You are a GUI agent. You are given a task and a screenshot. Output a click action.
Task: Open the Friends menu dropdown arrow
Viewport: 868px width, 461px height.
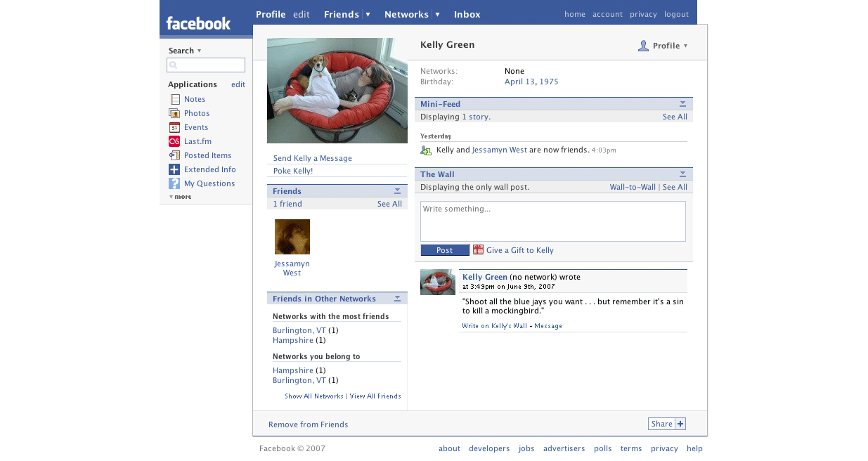coord(368,14)
